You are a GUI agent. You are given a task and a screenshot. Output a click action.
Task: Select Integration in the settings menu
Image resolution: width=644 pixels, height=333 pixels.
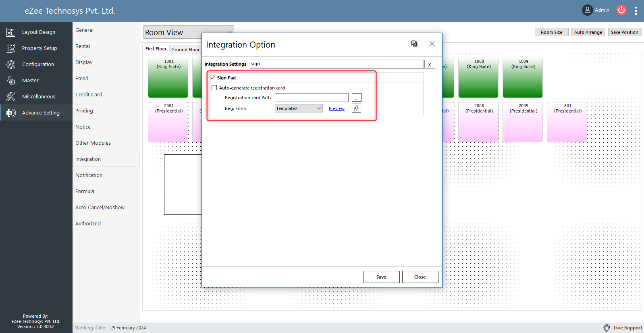coord(88,159)
